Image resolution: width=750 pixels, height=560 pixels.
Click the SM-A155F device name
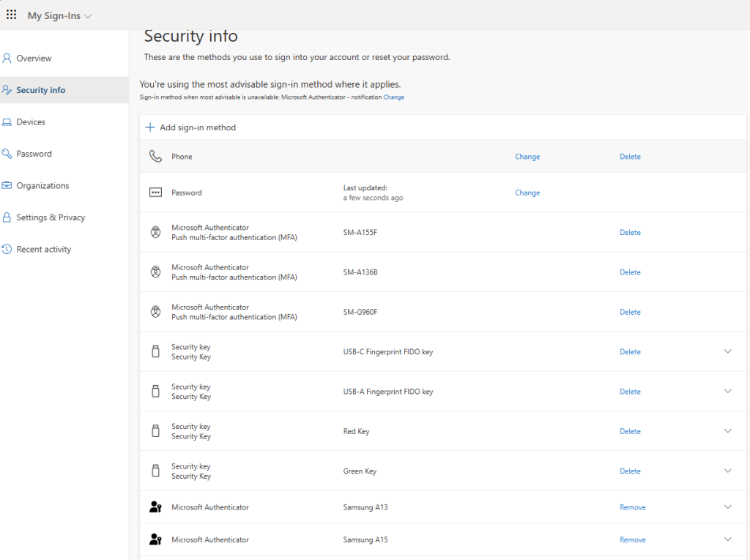360,232
